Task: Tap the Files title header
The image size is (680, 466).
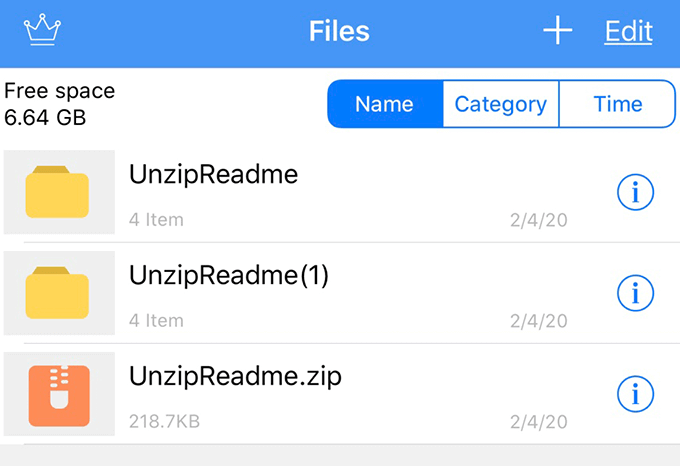Action: coord(339,31)
